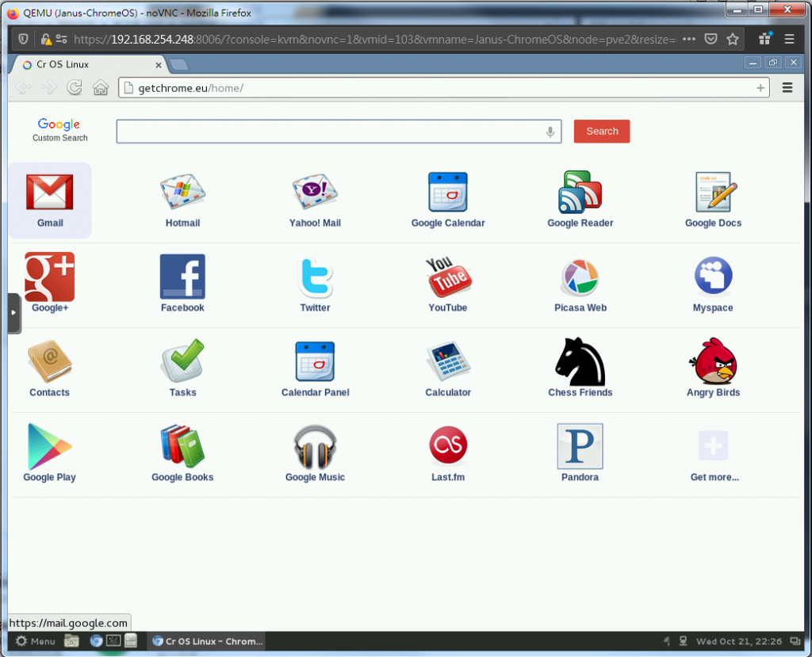Click the network status tray icon

683,641
